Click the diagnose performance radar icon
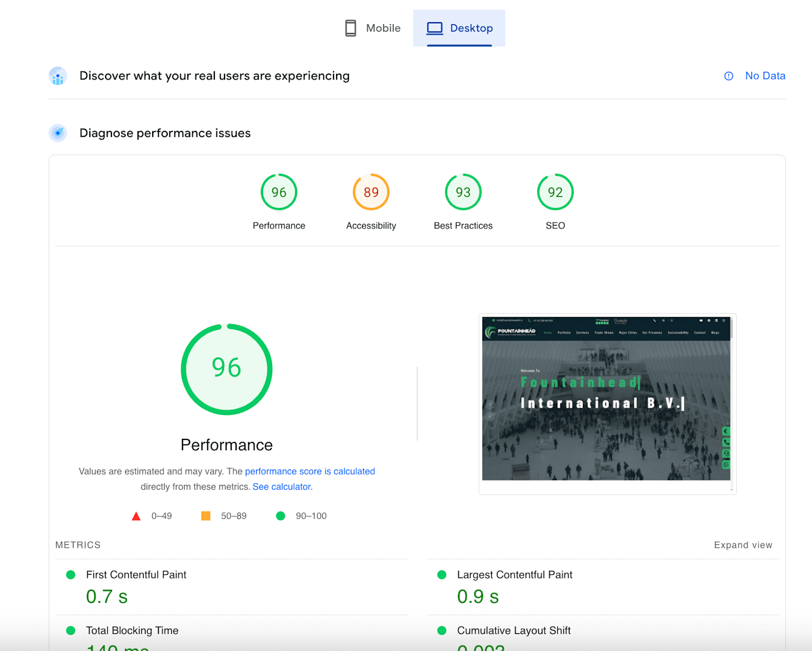 58,133
